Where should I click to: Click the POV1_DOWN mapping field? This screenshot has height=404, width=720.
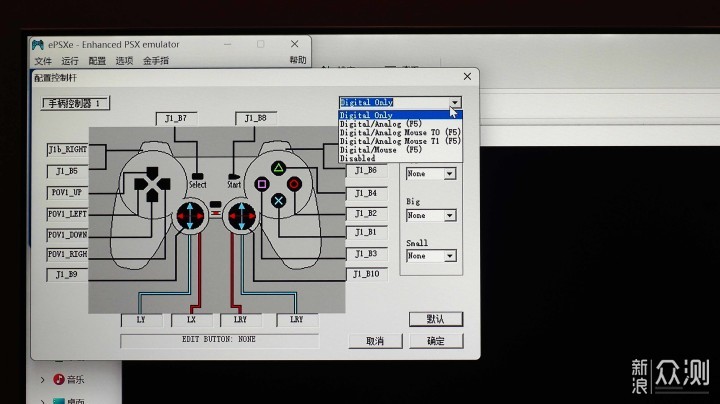pyautogui.click(x=68, y=235)
